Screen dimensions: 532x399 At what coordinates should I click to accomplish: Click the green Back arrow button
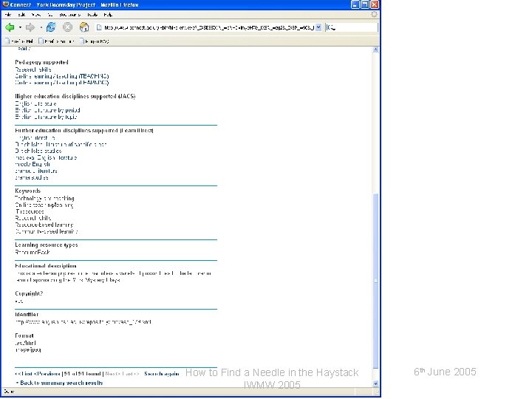10,27
